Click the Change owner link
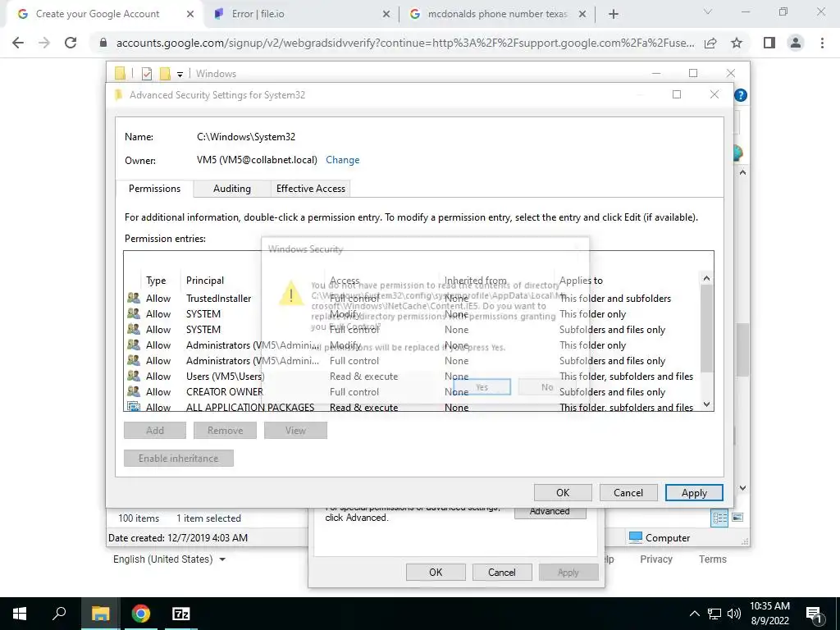 pos(342,160)
